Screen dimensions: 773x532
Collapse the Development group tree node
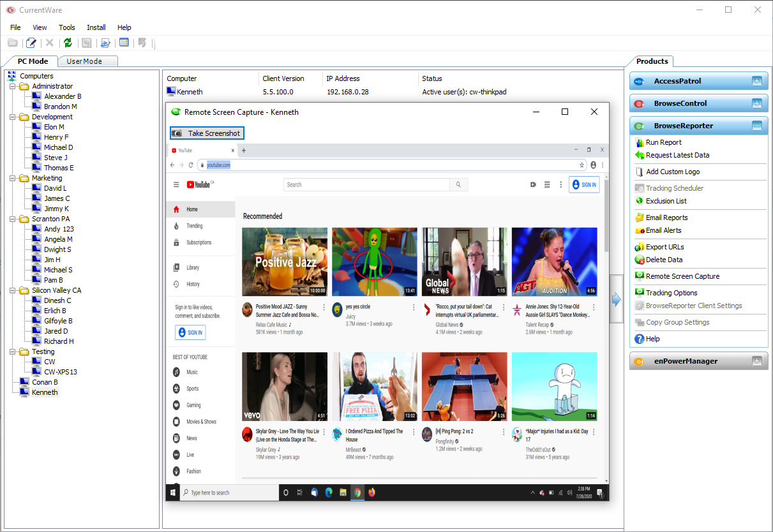click(x=13, y=117)
